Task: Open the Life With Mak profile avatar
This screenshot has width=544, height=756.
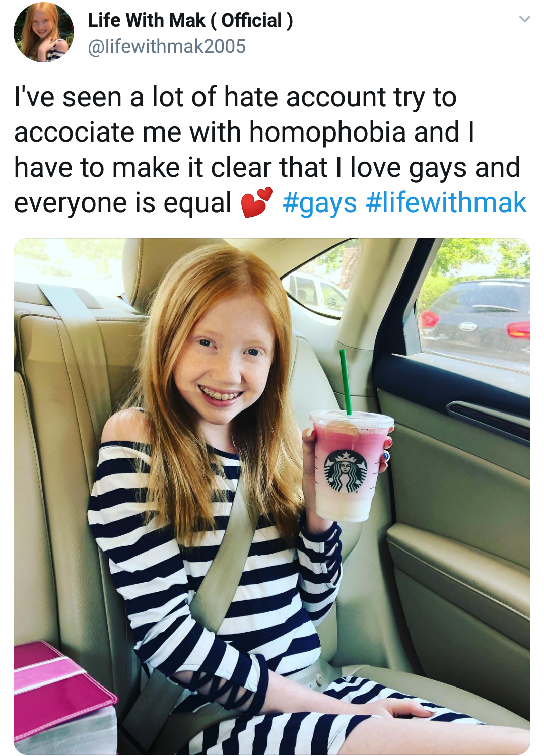Action: coord(44,32)
